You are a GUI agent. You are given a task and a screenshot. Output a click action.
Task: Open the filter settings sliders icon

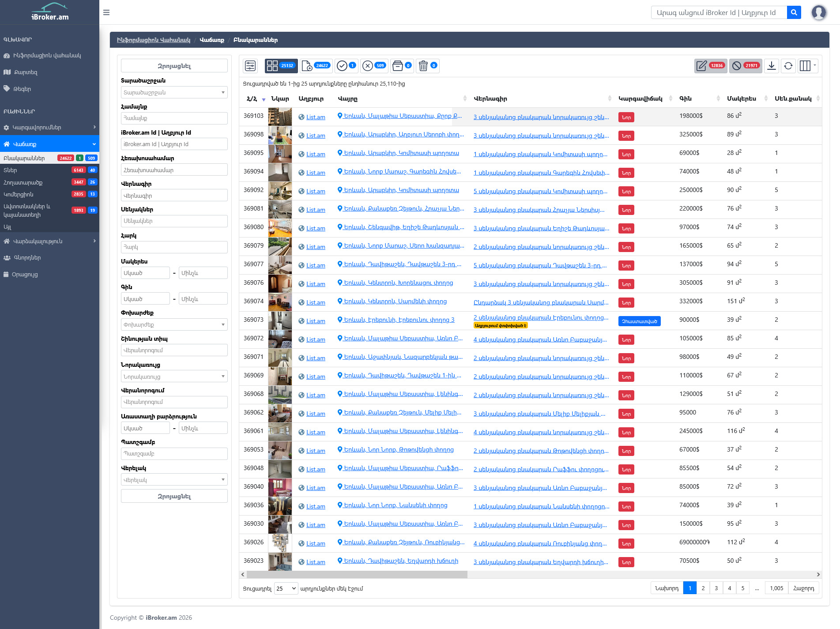(x=250, y=66)
